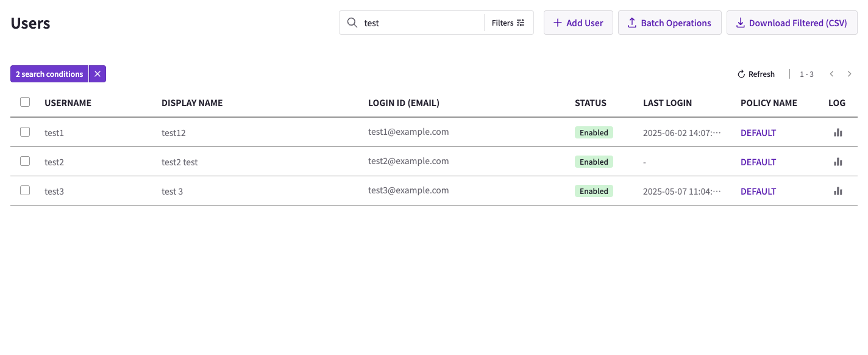Click username test1
Image resolution: width=868 pixels, height=355 pixels.
54,133
